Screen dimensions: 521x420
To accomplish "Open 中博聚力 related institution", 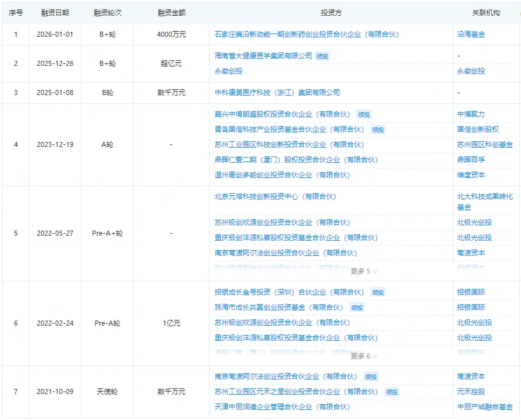I will (x=471, y=115).
